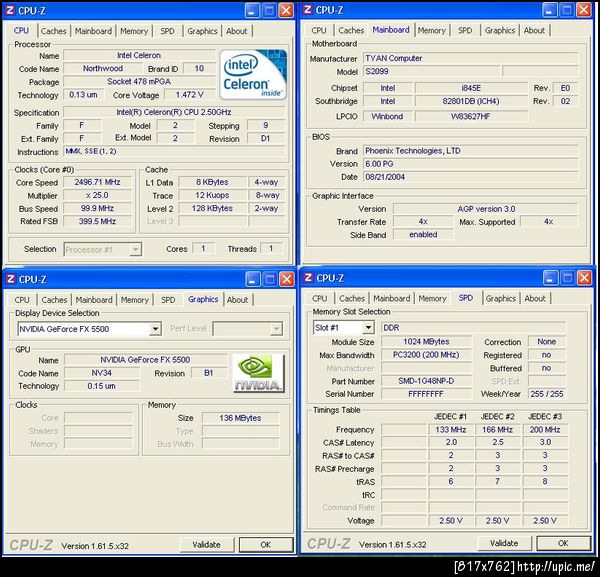Switch to Memory tab in Mainboard window
Image resolution: width=600 pixels, height=577 pixels.
tap(432, 30)
